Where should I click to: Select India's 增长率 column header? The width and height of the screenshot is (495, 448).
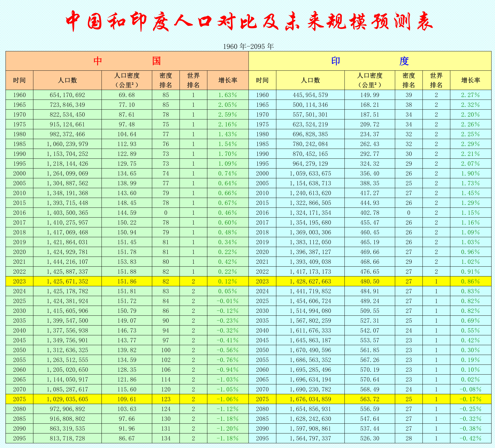pyautogui.click(x=470, y=80)
